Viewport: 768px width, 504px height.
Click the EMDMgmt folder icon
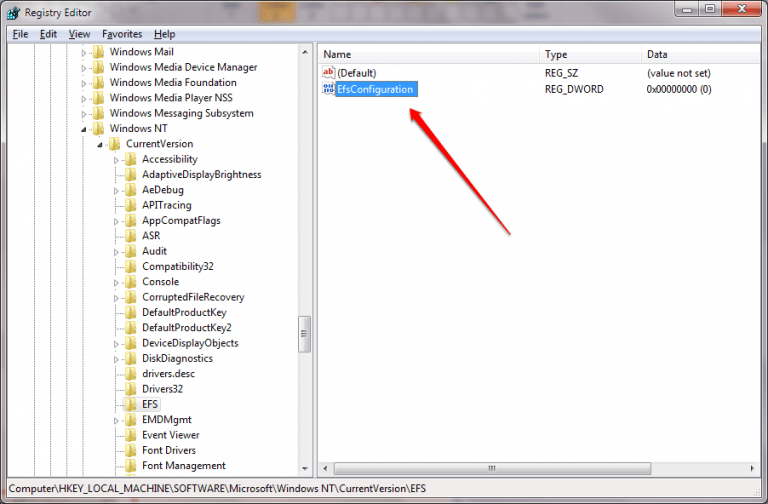pyautogui.click(x=131, y=420)
